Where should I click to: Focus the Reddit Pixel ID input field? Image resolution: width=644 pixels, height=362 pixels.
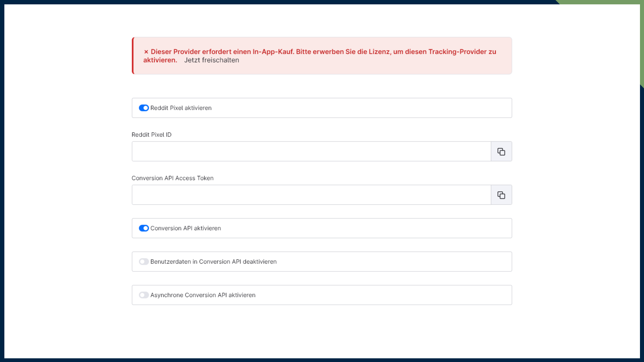[311, 152]
